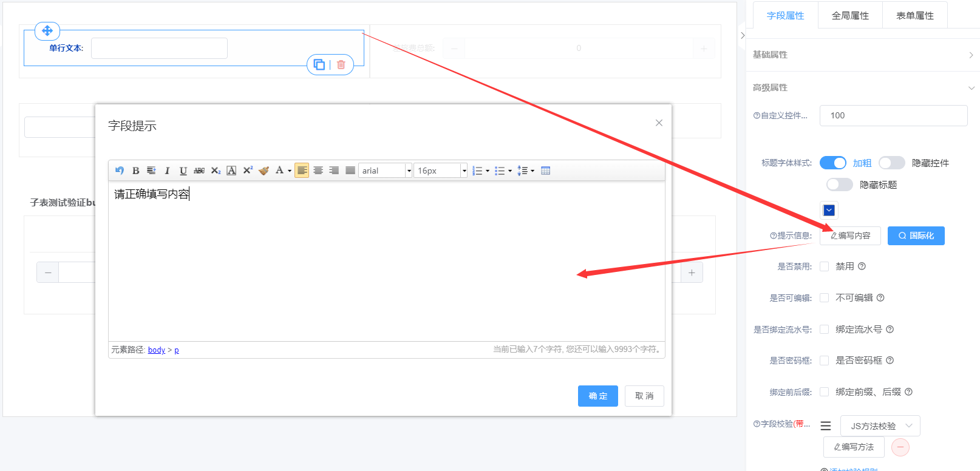Align the text to the left

point(302,171)
